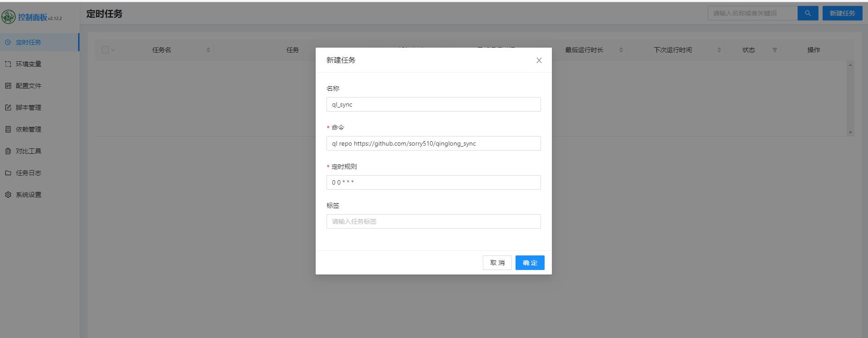Open 任务日志 in the sidebar

tap(40, 173)
